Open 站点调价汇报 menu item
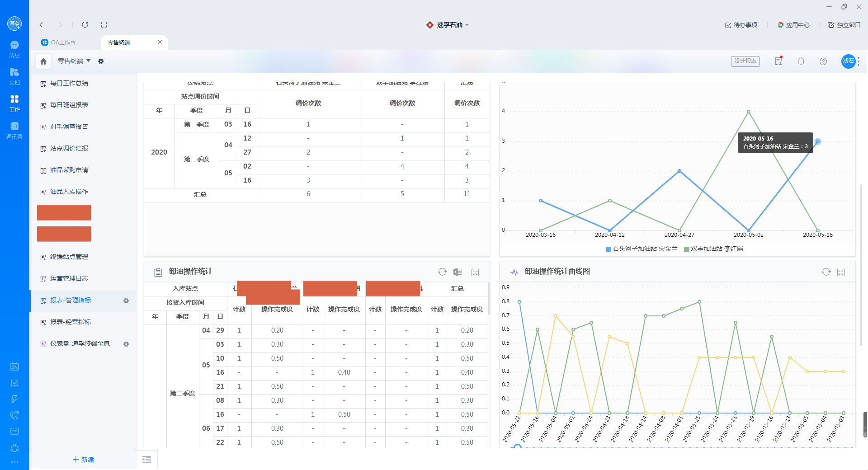 tap(69, 149)
